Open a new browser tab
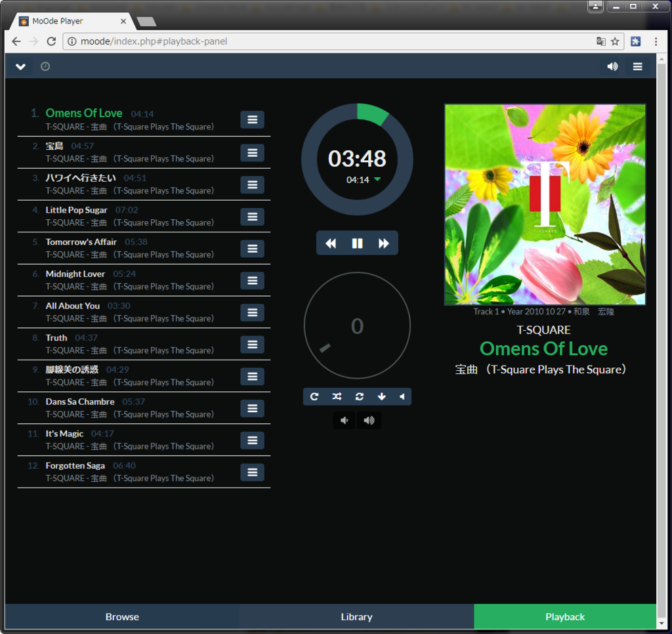This screenshot has width=672, height=634. tap(146, 22)
